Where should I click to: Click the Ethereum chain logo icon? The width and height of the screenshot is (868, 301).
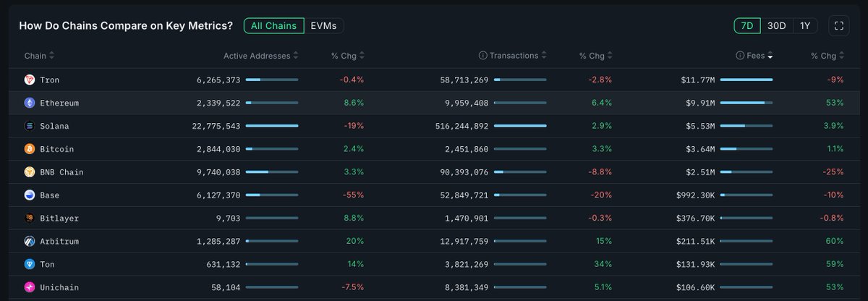click(x=30, y=103)
